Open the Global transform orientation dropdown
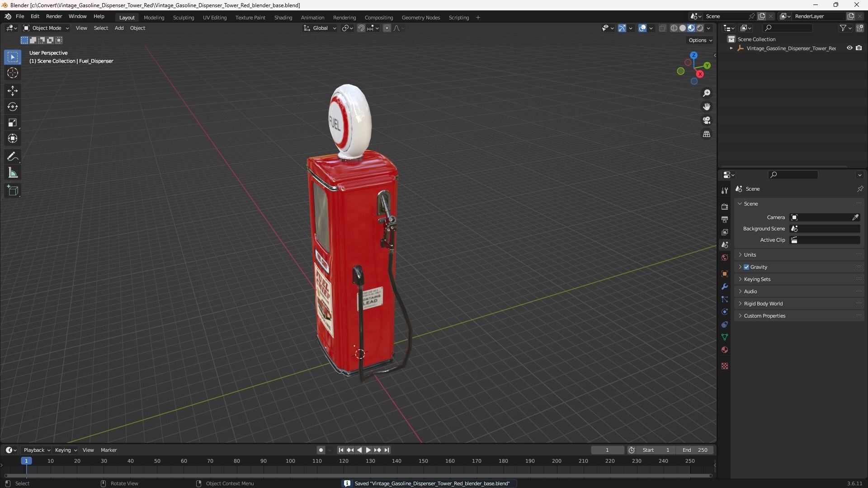The image size is (868, 488). [320, 28]
